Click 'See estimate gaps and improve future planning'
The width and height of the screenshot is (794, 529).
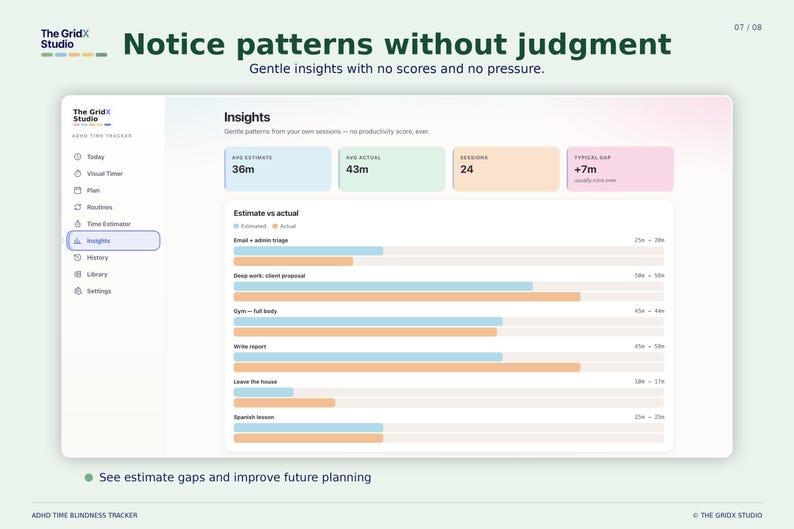click(235, 477)
